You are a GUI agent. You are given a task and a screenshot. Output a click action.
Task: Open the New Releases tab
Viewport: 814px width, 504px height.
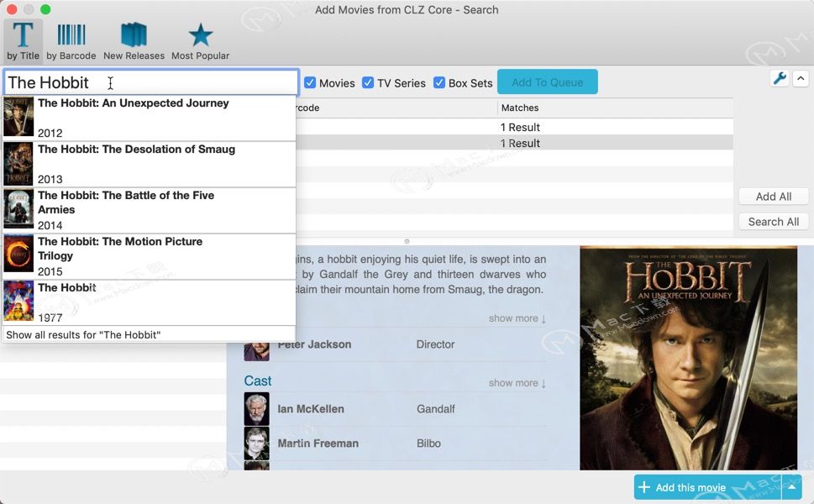(x=134, y=41)
